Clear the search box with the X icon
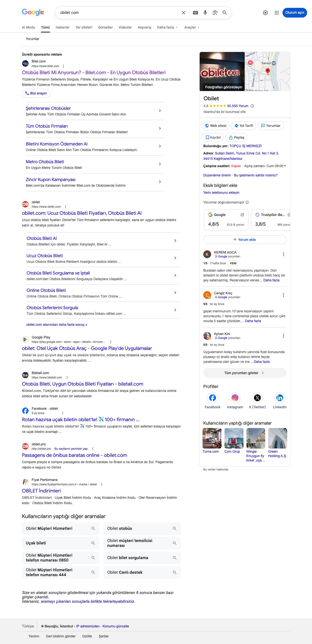The height and width of the screenshot is (644, 312). point(184,13)
